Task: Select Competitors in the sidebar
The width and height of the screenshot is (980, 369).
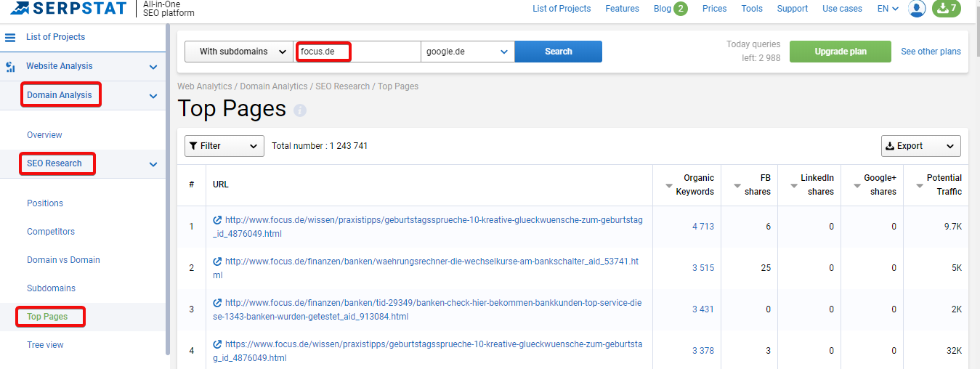Action: click(51, 232)
